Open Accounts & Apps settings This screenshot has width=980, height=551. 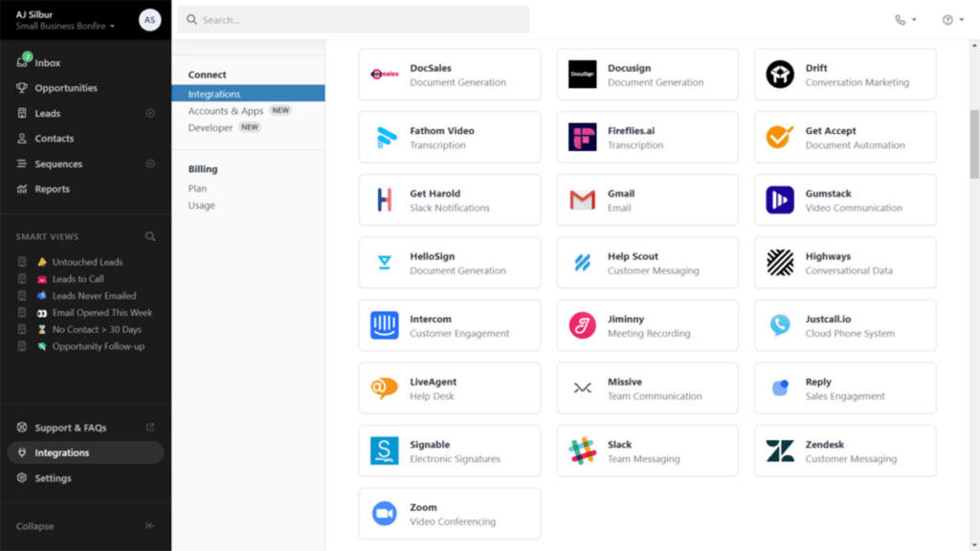click(x=226, y=111)
